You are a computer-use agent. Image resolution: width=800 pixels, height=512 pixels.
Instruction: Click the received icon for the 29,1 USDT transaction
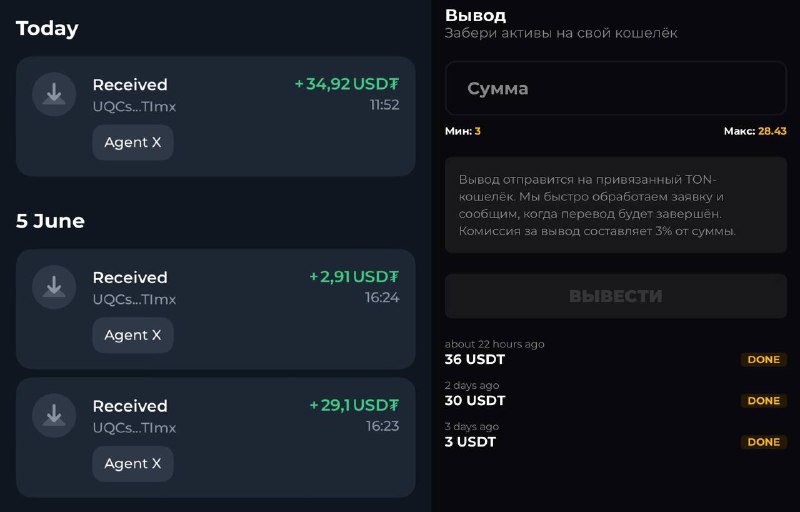[54, 416]
